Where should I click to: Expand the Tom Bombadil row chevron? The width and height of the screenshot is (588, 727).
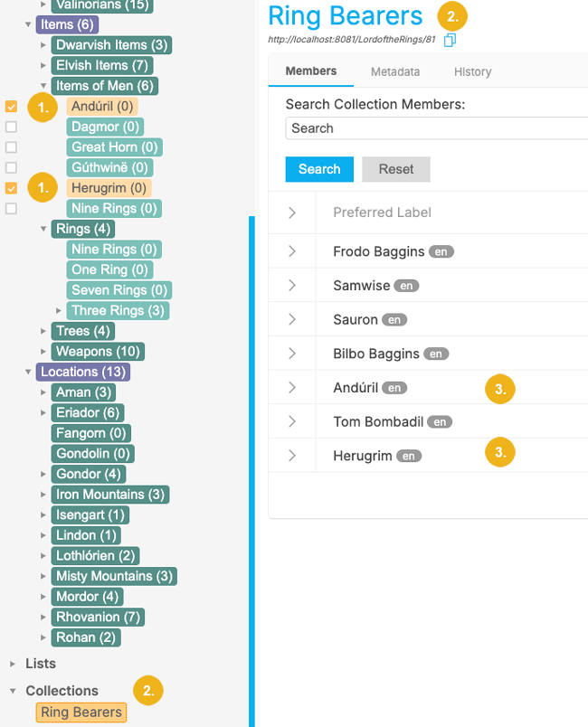tap(292, 421)
